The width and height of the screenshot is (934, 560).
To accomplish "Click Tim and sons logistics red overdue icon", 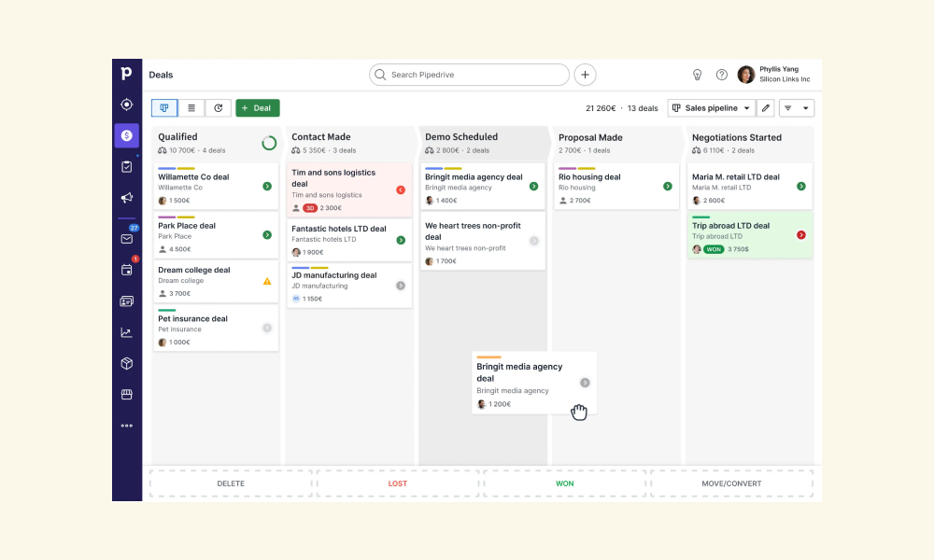I will pos(401,189).
